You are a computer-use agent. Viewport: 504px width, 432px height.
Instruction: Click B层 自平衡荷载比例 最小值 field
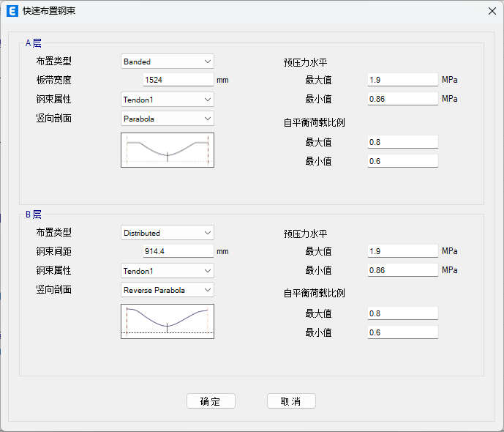click(402, 332)
